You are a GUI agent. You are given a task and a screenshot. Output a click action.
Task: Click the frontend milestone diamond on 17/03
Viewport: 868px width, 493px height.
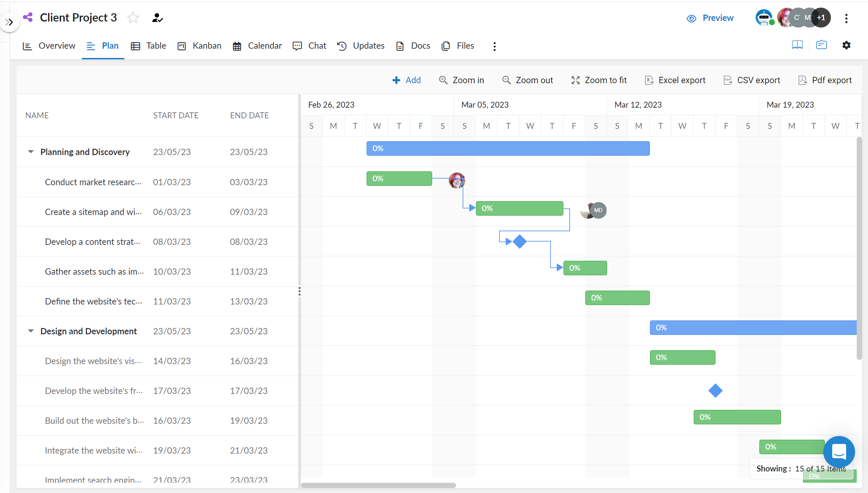(715, 390)
